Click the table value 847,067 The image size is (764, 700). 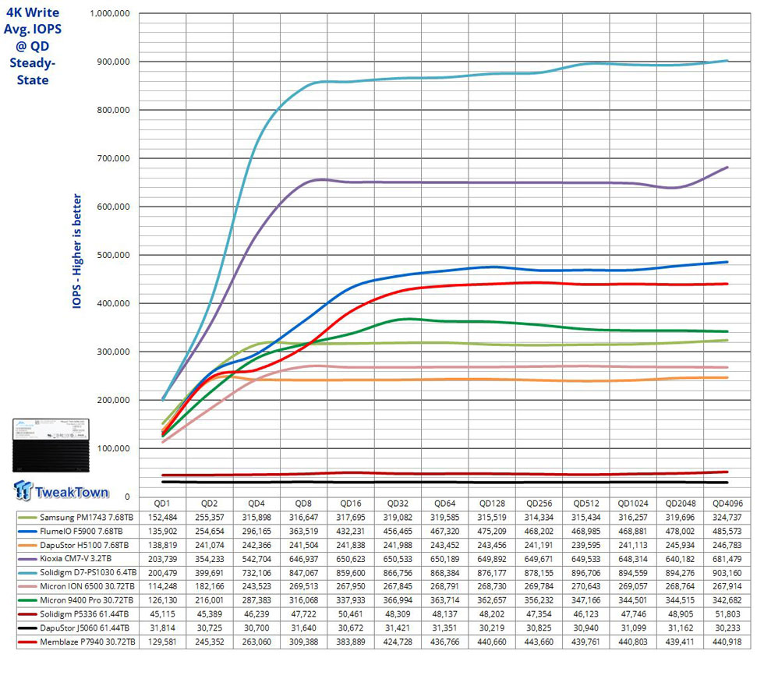303,573
